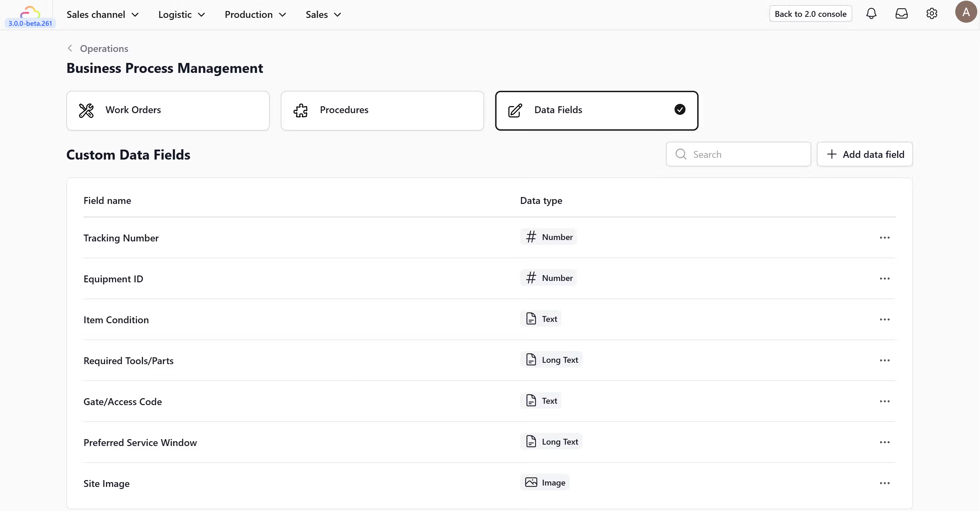The image size is (980, 511).
Task: Select the Work Orders card
Action: [x=168, y=110]
